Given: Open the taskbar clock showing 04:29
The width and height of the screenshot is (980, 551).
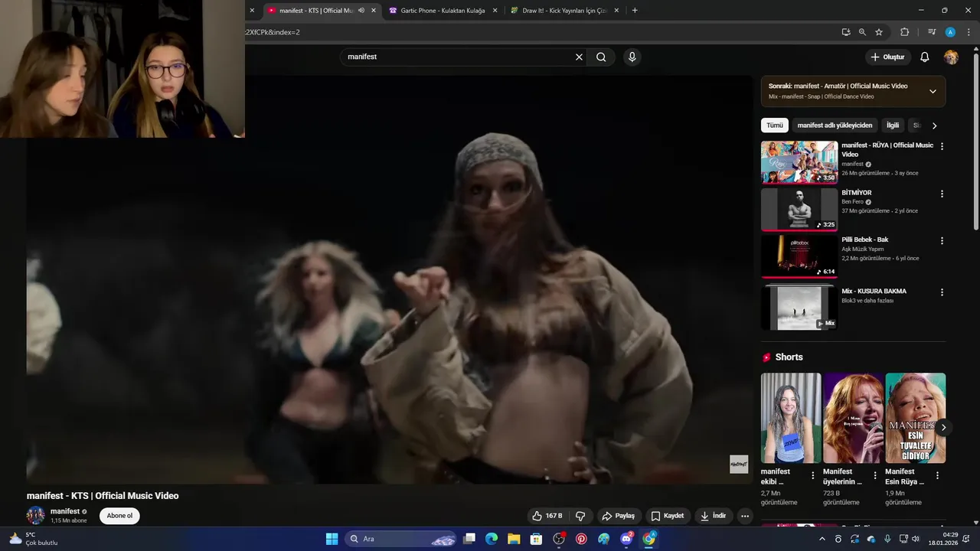Looking at the screenshot, I should point(943,539).
